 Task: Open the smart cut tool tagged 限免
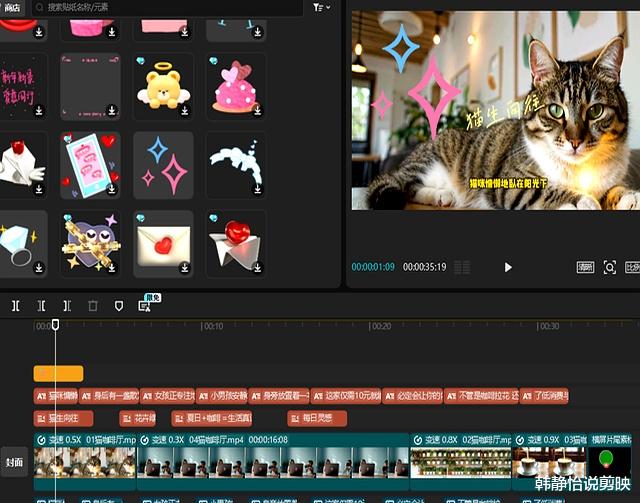click(x=144, y=306)
